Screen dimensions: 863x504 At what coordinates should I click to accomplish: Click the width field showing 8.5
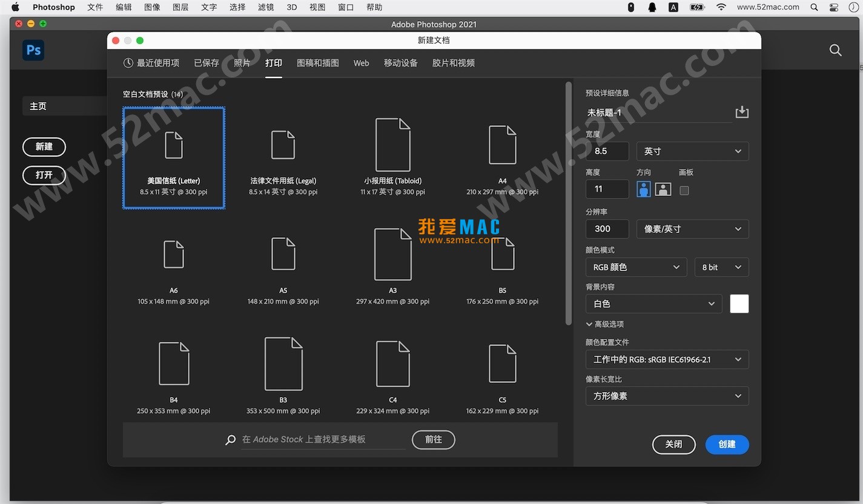pyautogui.click(x=607, y=151)
